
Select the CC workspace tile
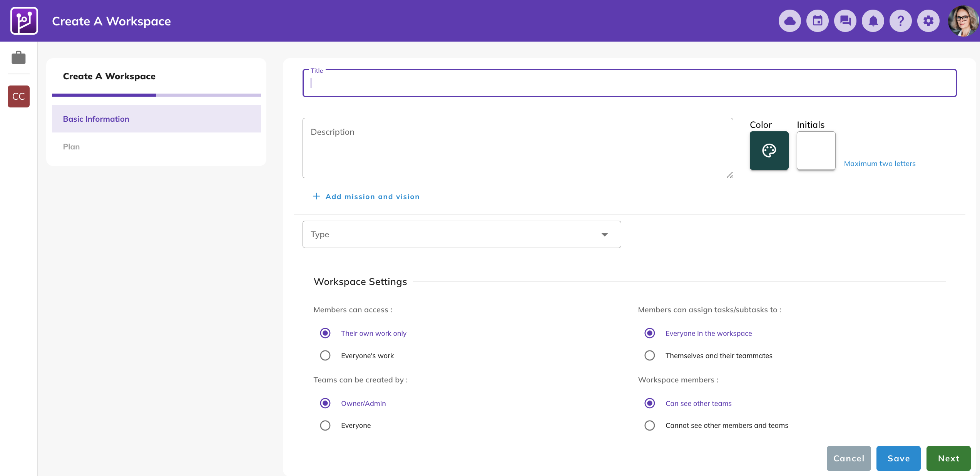coord(18,96)
